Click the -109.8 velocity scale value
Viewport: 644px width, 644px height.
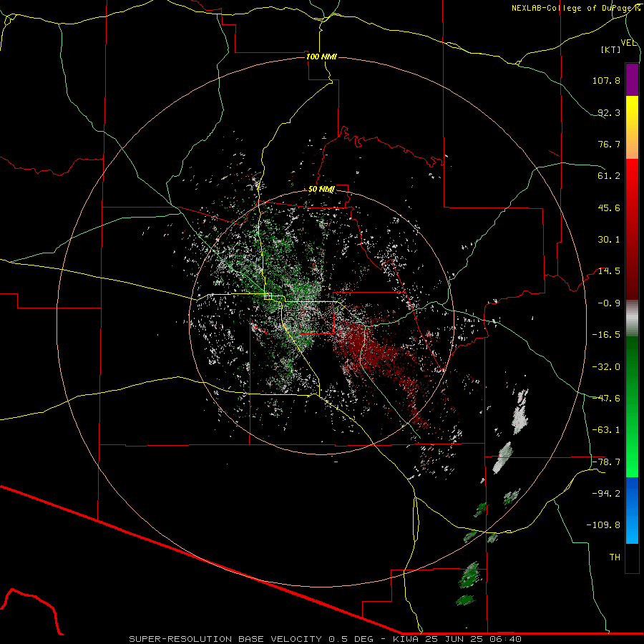click(x=603, y=525)
